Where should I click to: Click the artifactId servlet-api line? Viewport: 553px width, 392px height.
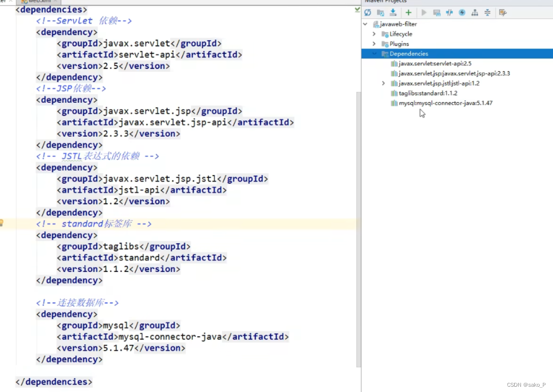[x=150, y=54]
